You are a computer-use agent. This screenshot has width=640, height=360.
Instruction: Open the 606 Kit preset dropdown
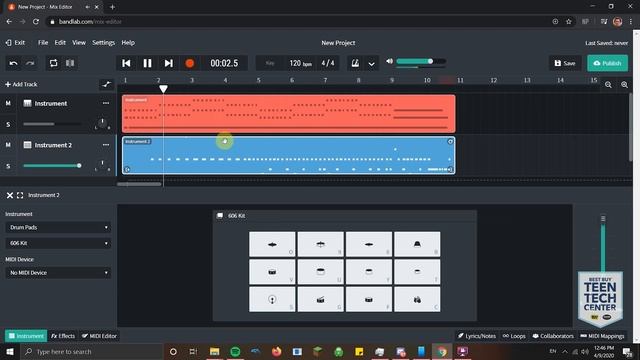[x=58, y=243]
